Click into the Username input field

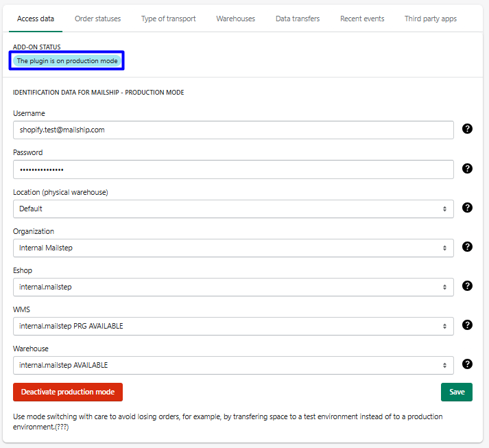click(x=233, y=130)
